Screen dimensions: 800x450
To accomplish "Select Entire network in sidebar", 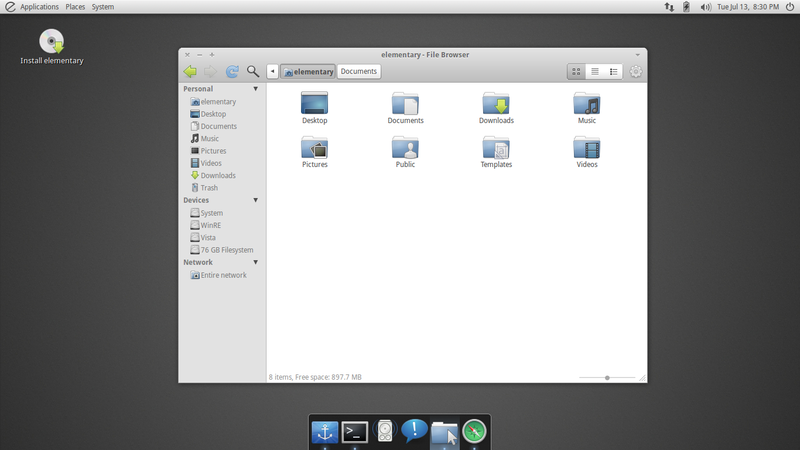I will coord(218,275).
